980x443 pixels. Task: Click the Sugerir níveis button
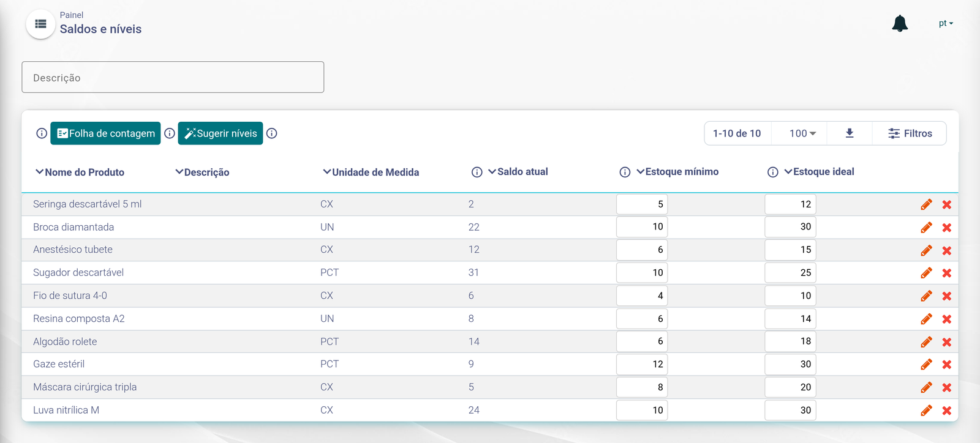click(x=221, y=133)
